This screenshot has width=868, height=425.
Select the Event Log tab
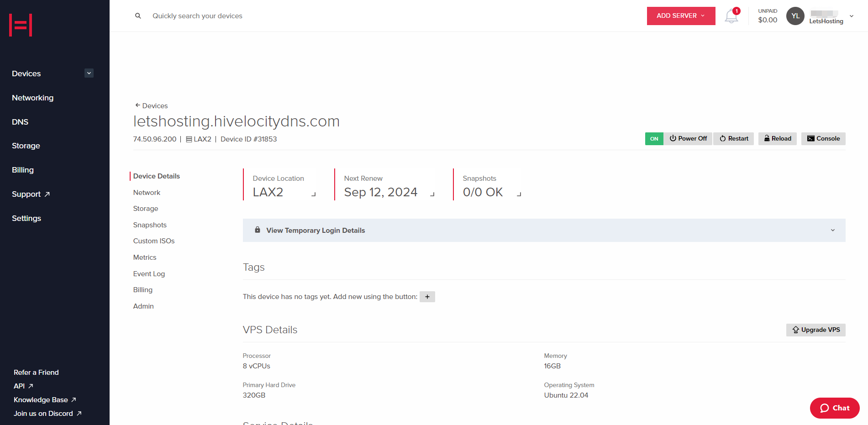(149, 274)
